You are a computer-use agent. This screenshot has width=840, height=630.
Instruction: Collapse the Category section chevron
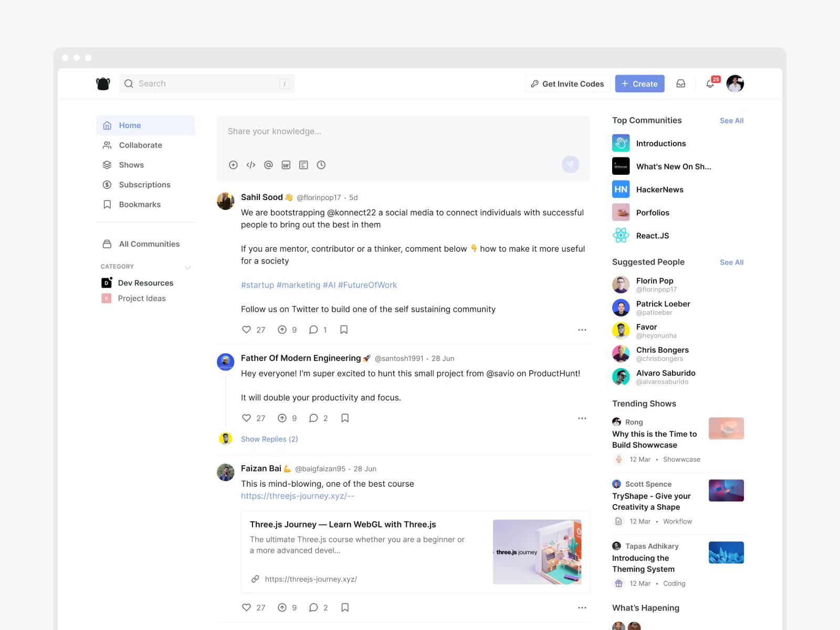tap(188, 267)
